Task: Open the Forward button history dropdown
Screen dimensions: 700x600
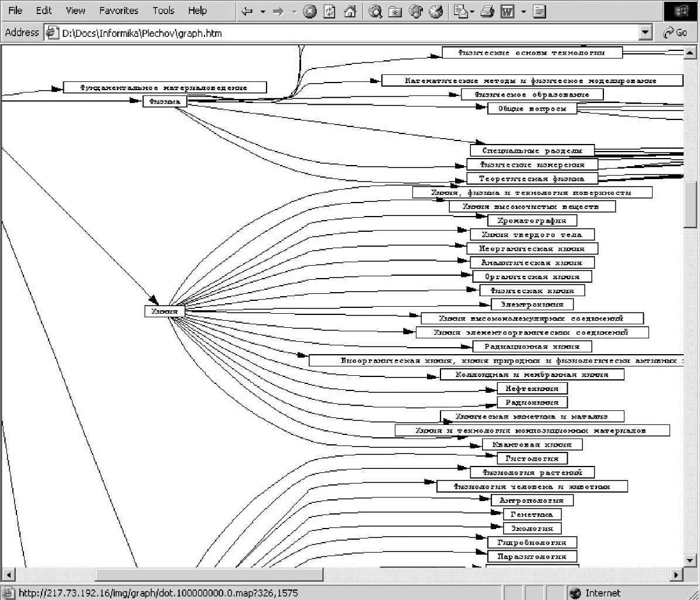Action: tap(294, 12)
